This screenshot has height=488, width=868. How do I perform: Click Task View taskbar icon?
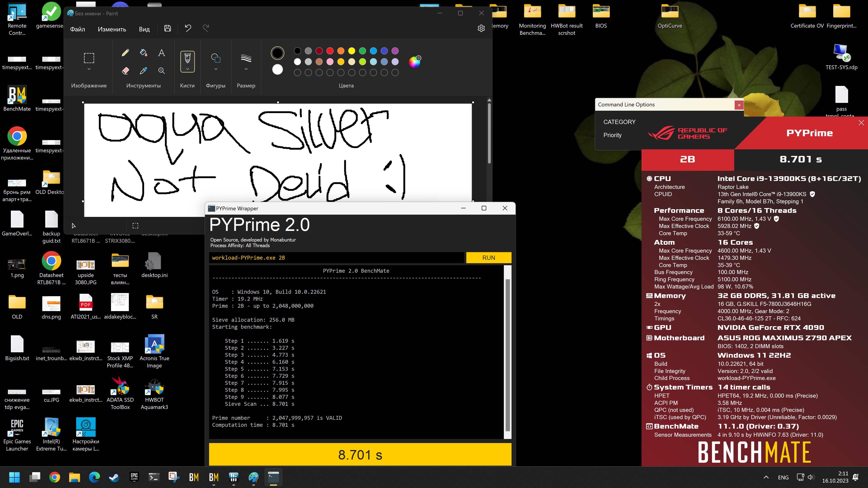pyautogui.click(x=35, y=477)
